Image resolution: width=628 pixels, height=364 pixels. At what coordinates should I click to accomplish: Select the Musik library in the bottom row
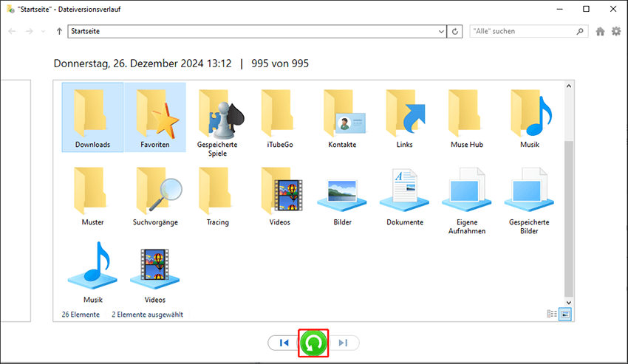93,272
